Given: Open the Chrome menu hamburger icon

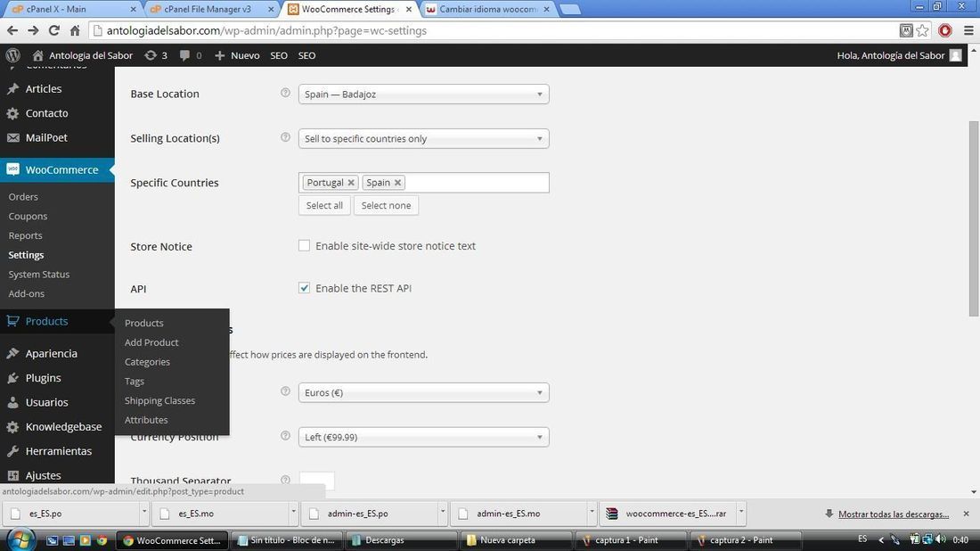Looking at the screenshot, I should pyautogui.click(x=968, y=30).
